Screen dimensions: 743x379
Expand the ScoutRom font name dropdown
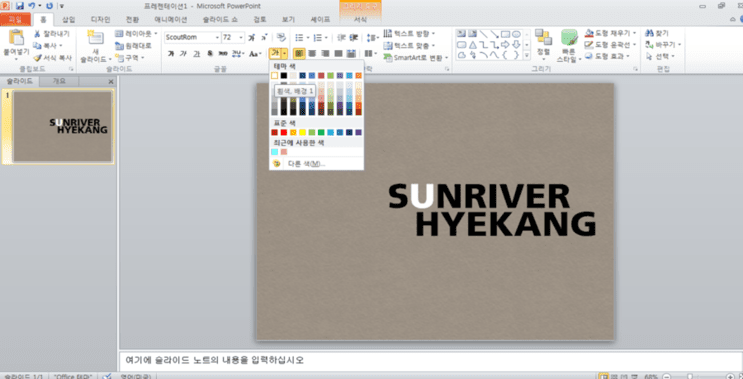(x=217, y=37)
